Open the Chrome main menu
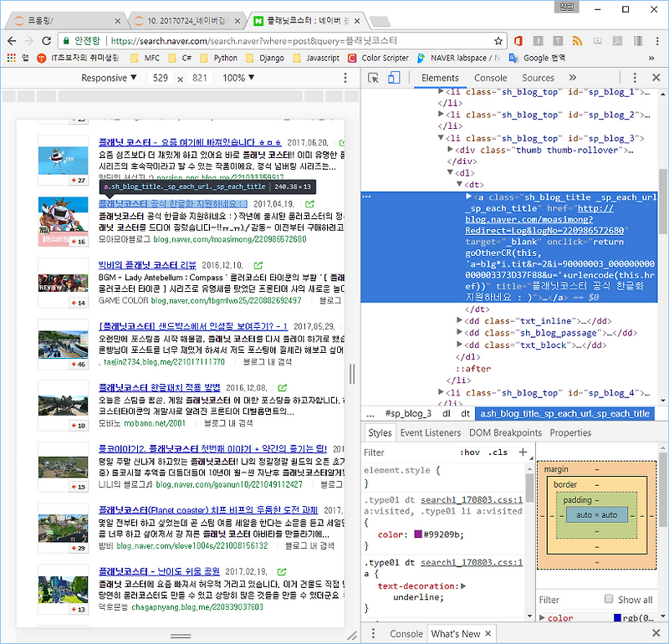The image size is (669, 644). [x=657, y=41]
